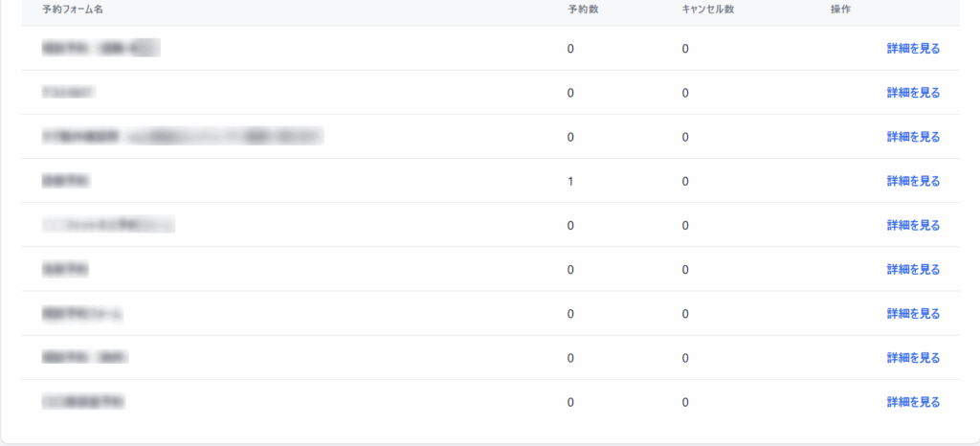
Task: Open details link in the eighth row
Action: click(x=913, y=358)
